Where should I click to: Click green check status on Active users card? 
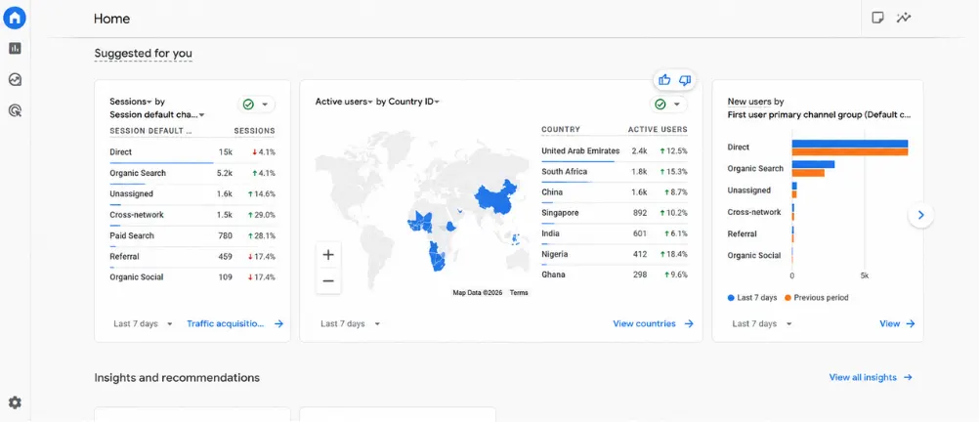point(660,104)
